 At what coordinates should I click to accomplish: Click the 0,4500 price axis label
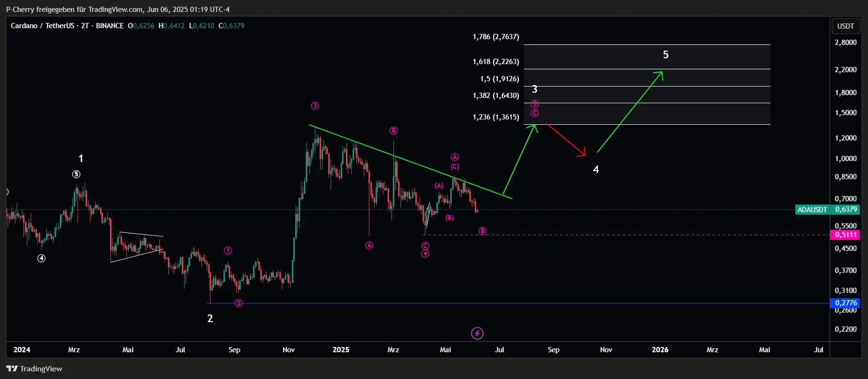pos(846,249)
